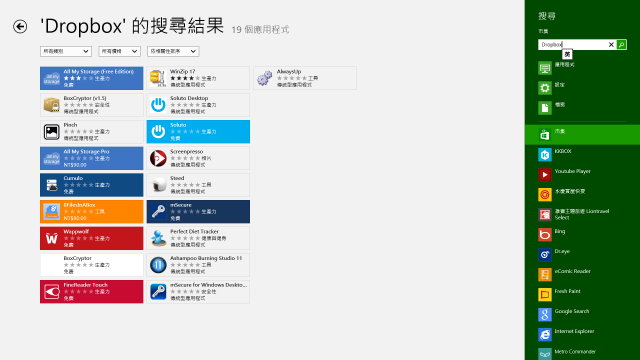Search within KKBOX app
The image size is (640, 360).
(582, 154)
